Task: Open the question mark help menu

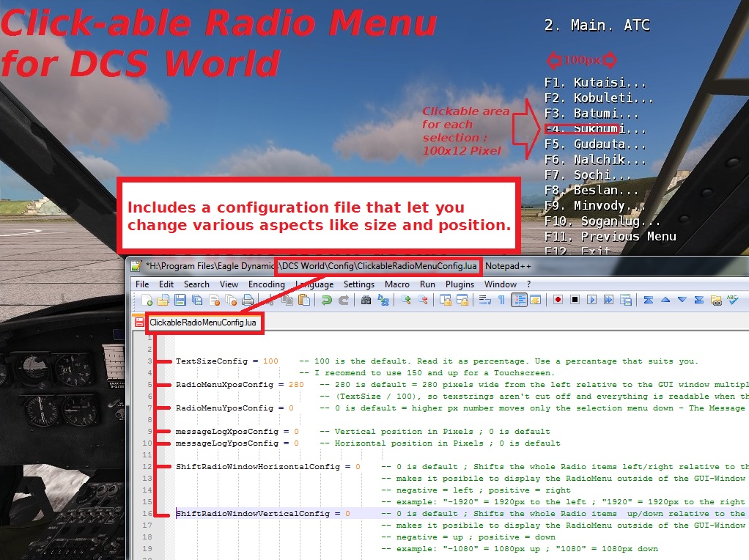Action: 528,284
